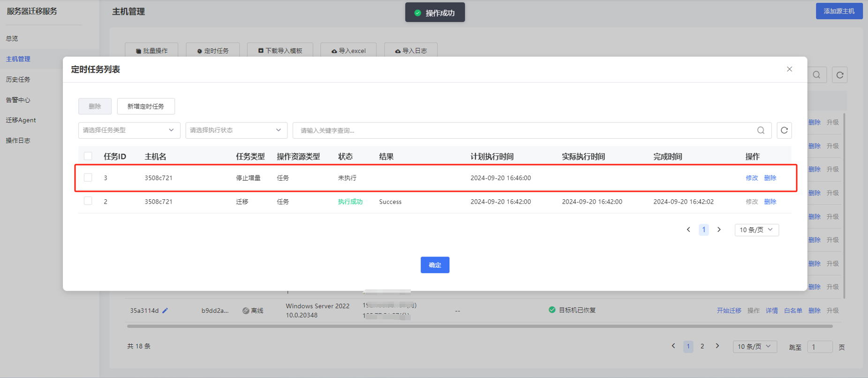The height and width of the screenshot is (378, 868).
Task: Close the 定时任务列表 dialog
Action: 789,69
